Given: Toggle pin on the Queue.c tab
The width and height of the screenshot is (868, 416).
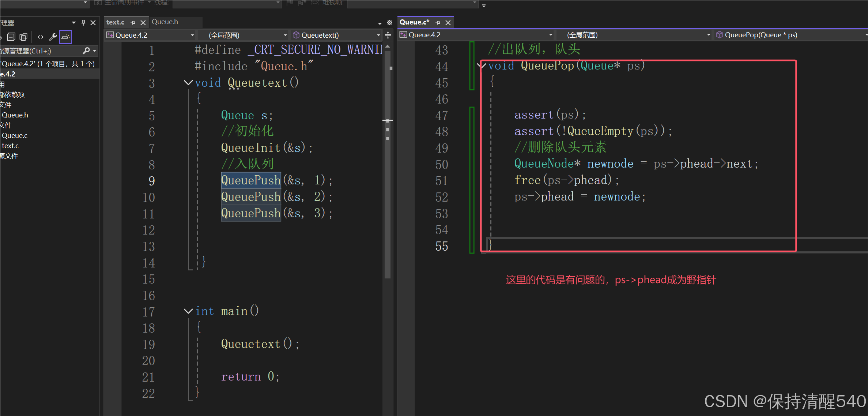Looking at the screenshot, I should pos(438,23).
